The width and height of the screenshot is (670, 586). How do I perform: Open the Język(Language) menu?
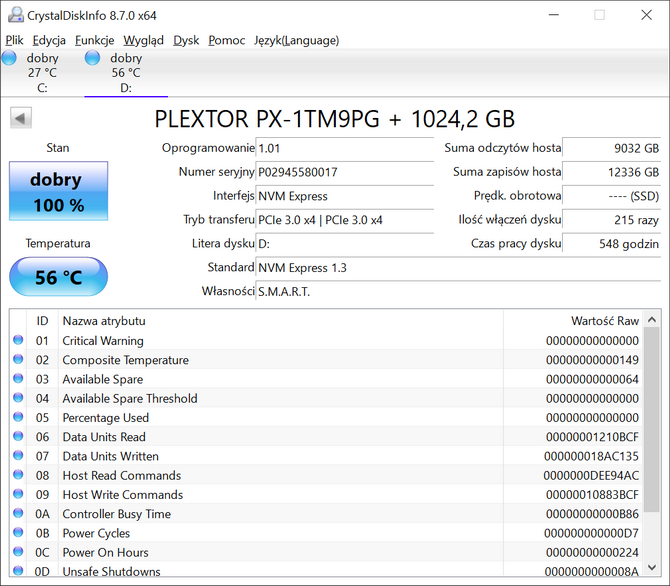297,40
